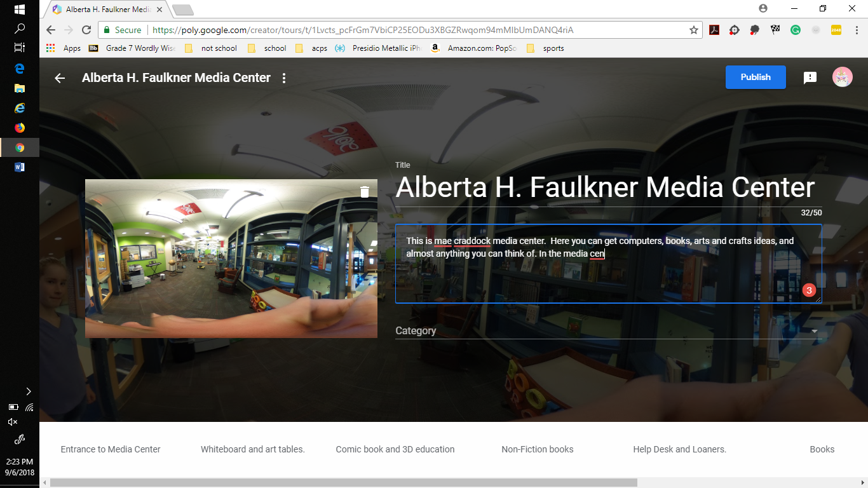The height and width of the screenshot is (488, 868).
Task: Click the 360 cover photo thumbnail
Action: (231, 259)
